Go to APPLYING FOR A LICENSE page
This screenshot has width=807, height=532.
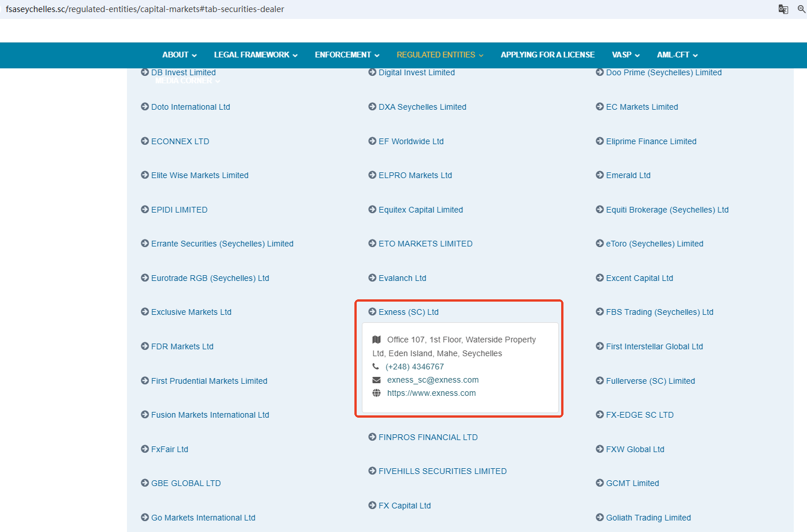click(547, 55)
